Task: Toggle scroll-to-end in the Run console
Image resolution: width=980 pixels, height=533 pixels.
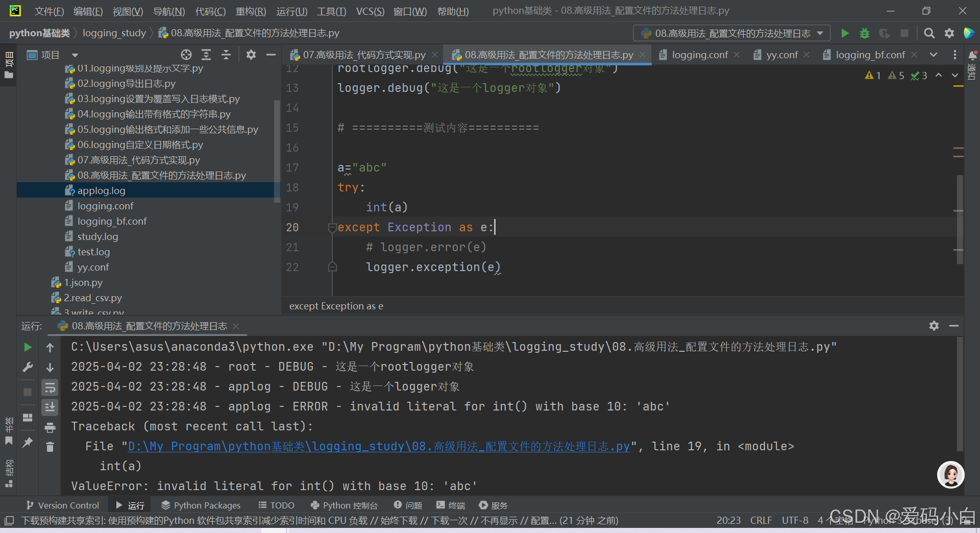Action: coord(50,407)
